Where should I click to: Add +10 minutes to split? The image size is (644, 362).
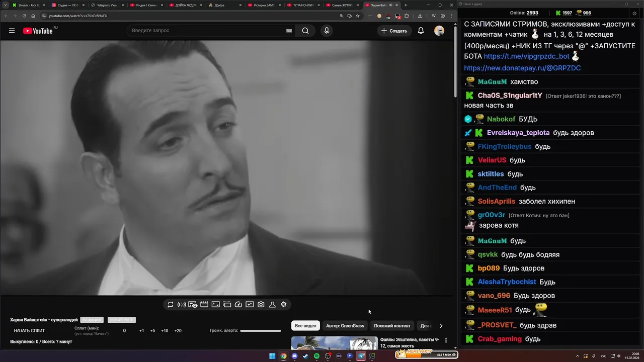coord(165,331)
